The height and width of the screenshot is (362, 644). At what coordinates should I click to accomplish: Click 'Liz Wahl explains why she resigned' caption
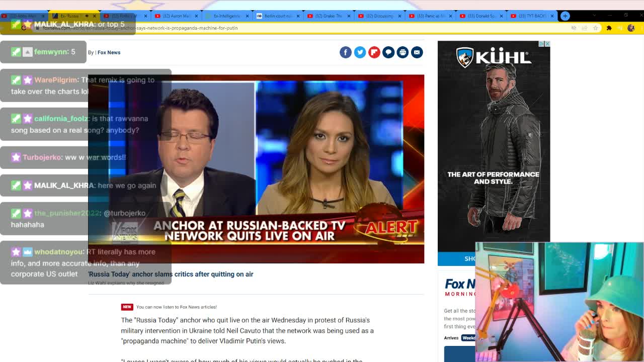pyautogui.click(x=126, y=283)
